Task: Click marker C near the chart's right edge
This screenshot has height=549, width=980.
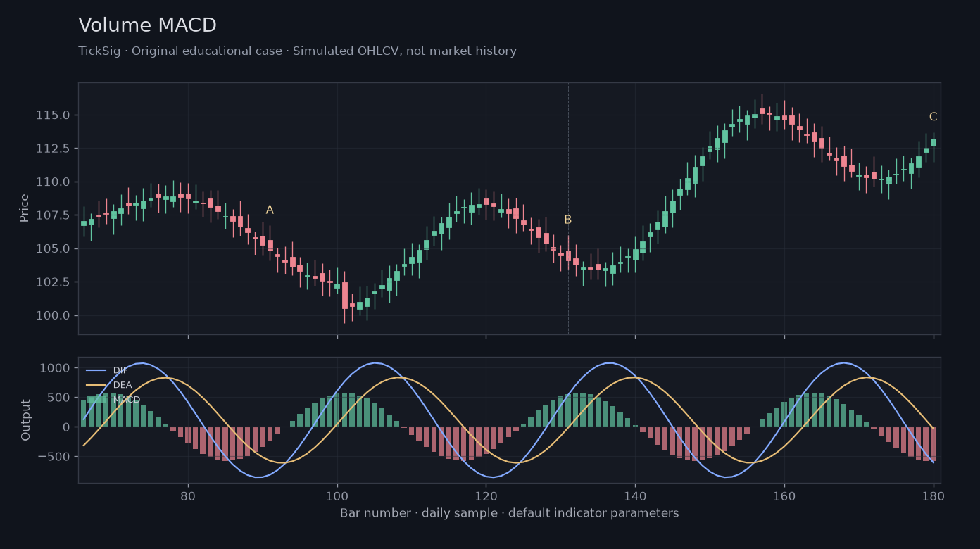Action: [933, 117]
